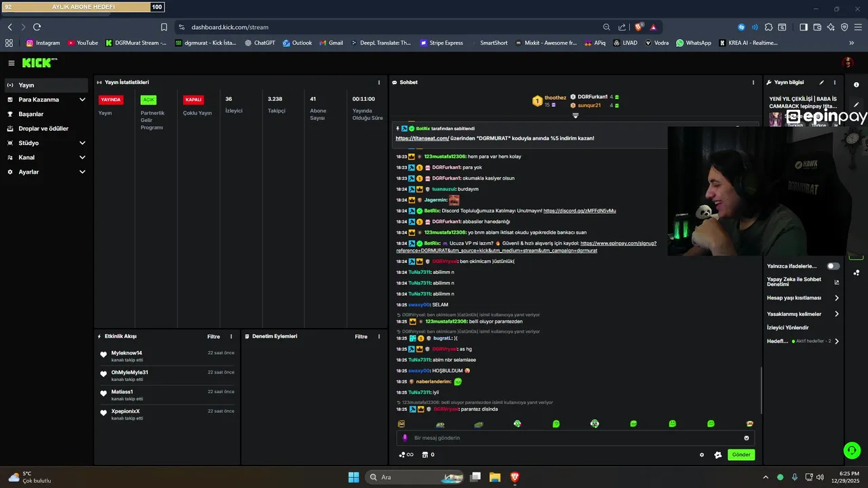This screenshot has height=488, width=868.
Task: Open Yayın İstatistikleri panel options menu
Action: point(379,83)
